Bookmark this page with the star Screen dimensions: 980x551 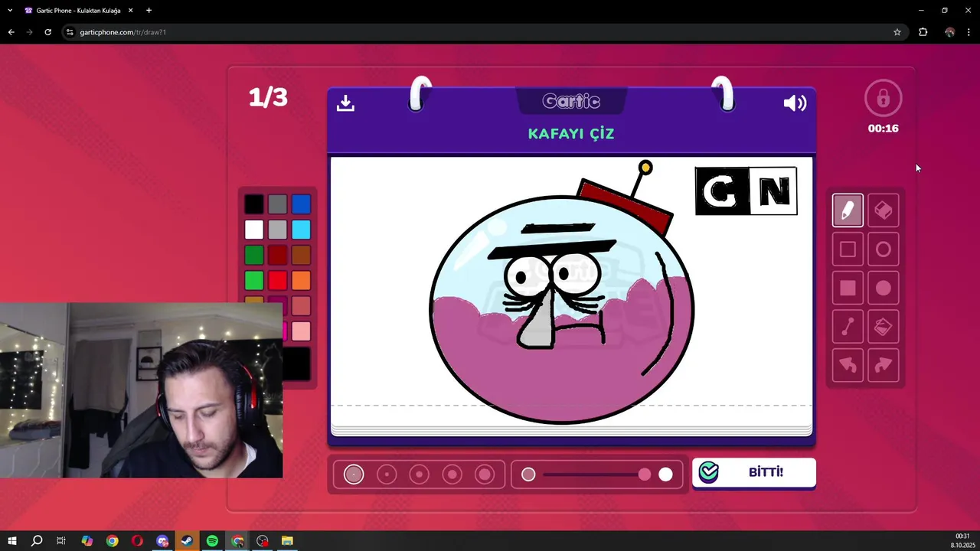[897, 32]
